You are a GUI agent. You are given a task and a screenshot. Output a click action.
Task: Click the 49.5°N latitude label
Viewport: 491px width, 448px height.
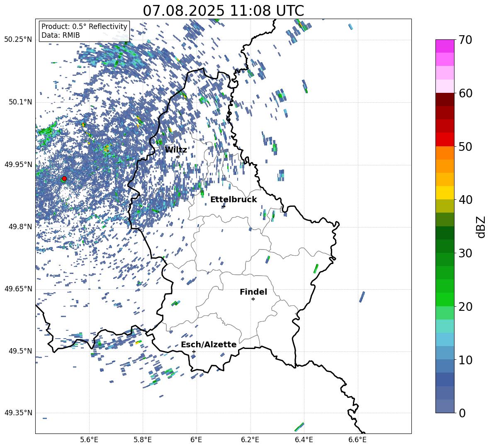[x=20, y=351]
